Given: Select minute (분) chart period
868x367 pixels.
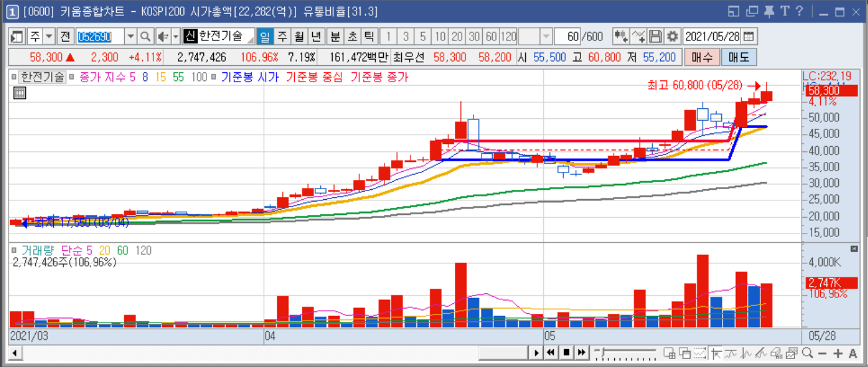Looking at the screenshot, I should point(335,36).
